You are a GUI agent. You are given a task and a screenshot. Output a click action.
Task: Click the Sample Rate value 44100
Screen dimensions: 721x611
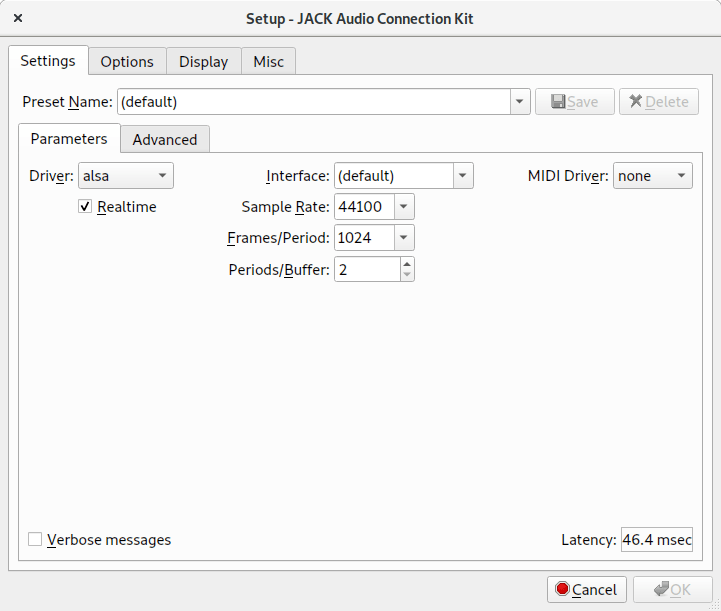pos(364,206)
